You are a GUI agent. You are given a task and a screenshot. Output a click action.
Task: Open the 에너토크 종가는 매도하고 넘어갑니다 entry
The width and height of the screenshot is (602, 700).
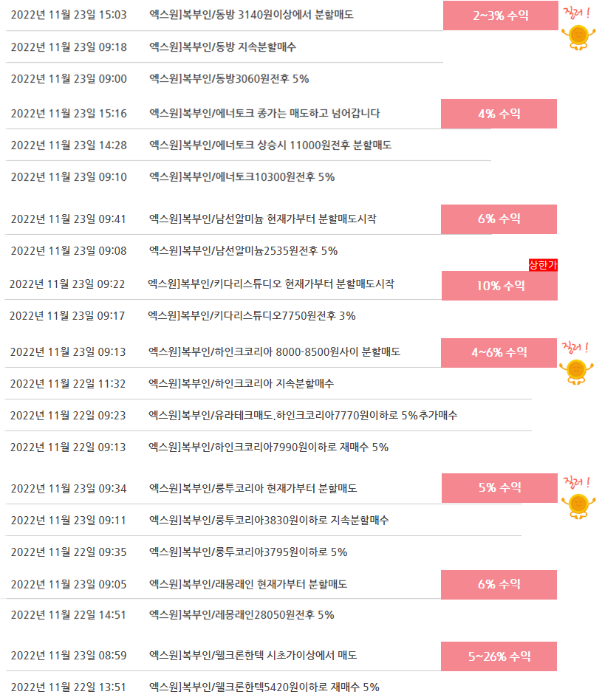pyautogui.click(x=264, y=114)
